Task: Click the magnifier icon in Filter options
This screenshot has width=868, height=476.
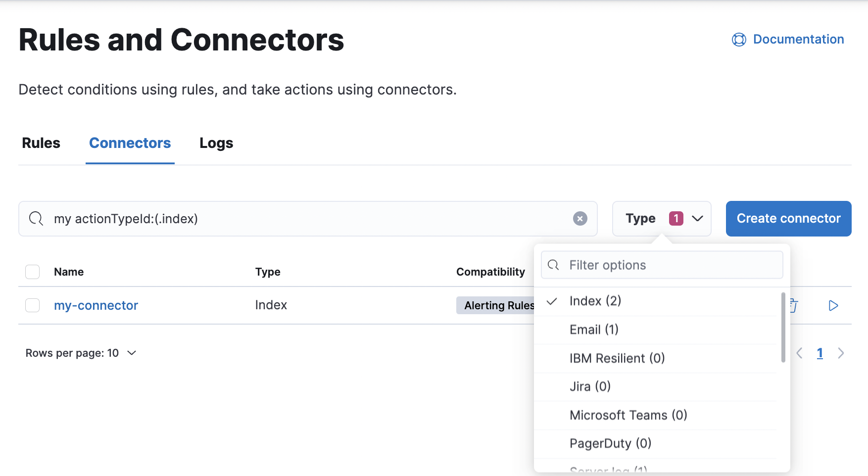Action: point(553,265)
